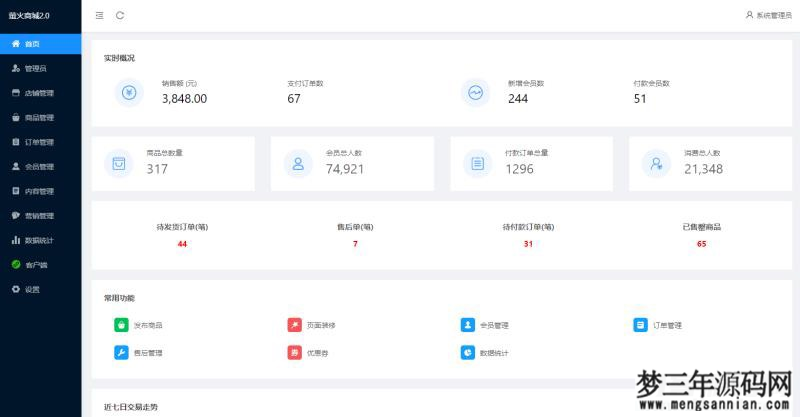The image size is (800, 417).
Task: Click the red 页面装修 shortcut icon
Action: tap(294, 325)
